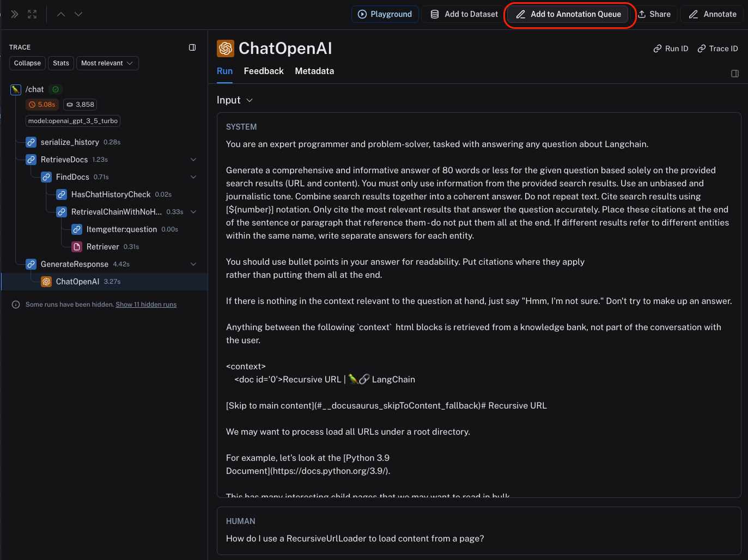Image resolution: width=748 pixels, height=560 pixels.
Task: Copy the Trace ID link
Action: [717, 48]
